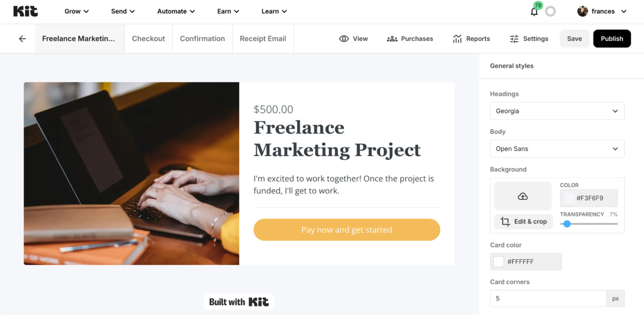Image resolution: width=644 pixels, height=315 pixels.
Task: Click the Card corners input field
Action: point(548,298)
